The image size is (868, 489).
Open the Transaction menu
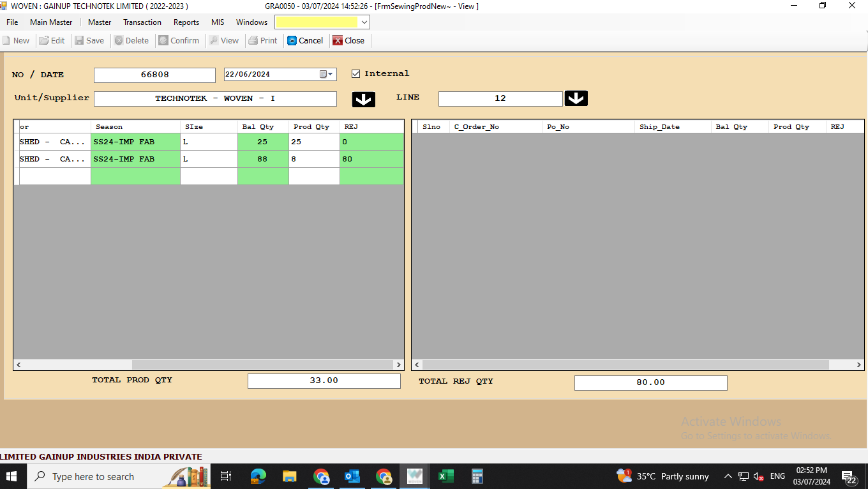tap(142, 22)
